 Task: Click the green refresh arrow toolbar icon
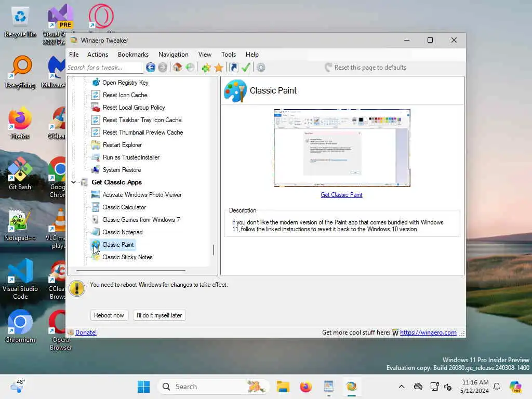pyautogui.click(x=190, y=68)
